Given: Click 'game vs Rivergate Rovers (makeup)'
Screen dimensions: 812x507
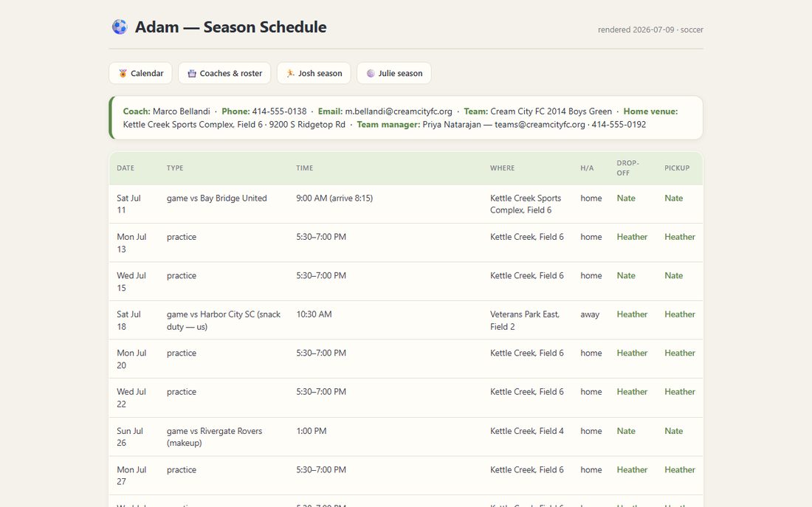Looking at the screenshot, I should tap(214, 437).
